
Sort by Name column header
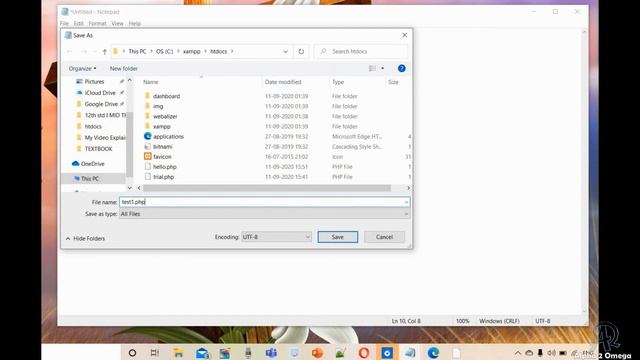tap(151, 82)
